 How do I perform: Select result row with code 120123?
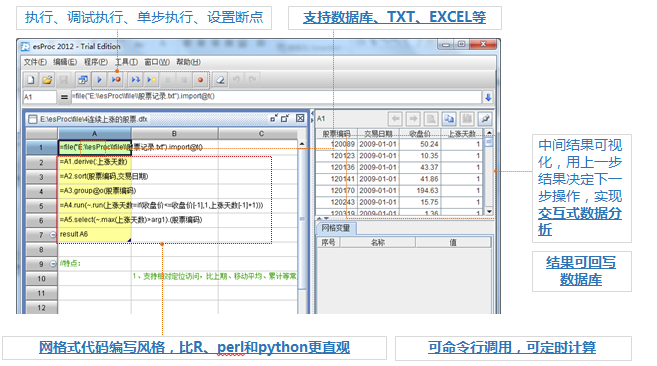tap(399, 156)
